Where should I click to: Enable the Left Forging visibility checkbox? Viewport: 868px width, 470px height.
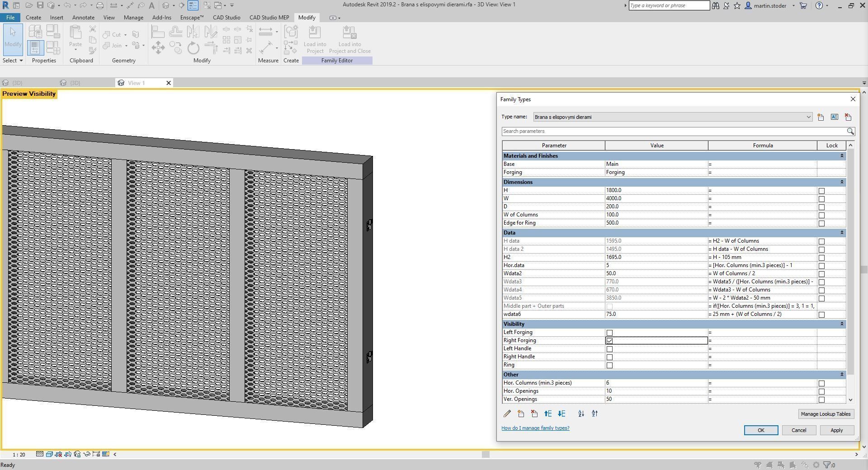[609, 333]
